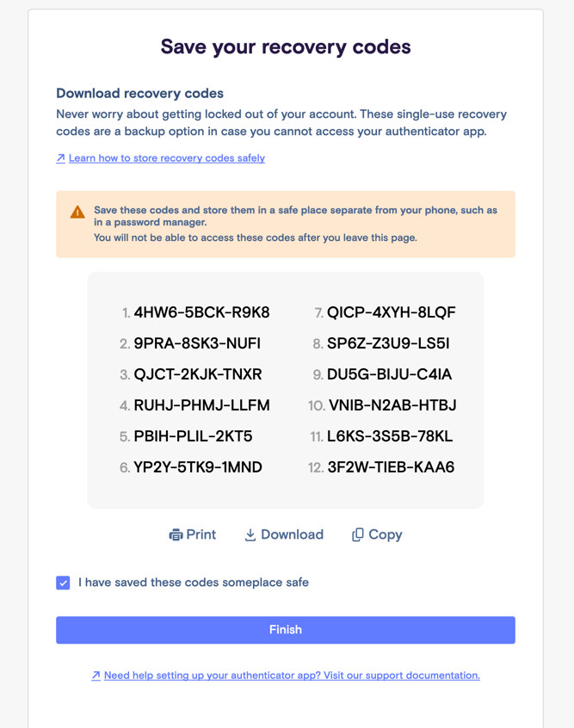This screenshot has height=728, width=574.
Task: Click the orange warning triangle icon
Action: coord(77,213)
